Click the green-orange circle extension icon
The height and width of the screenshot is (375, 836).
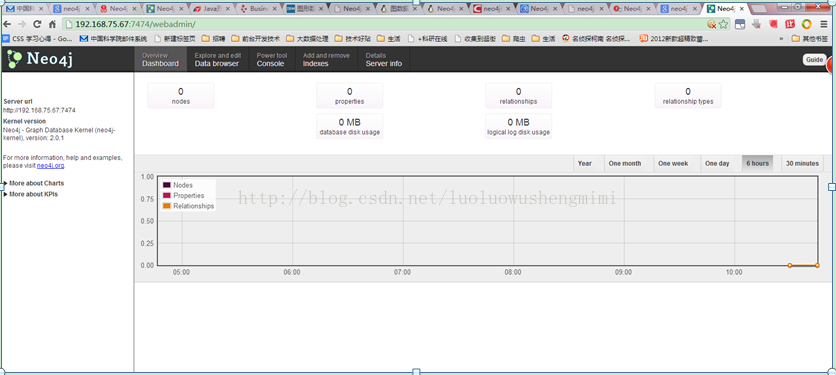(x=807, y=24)
